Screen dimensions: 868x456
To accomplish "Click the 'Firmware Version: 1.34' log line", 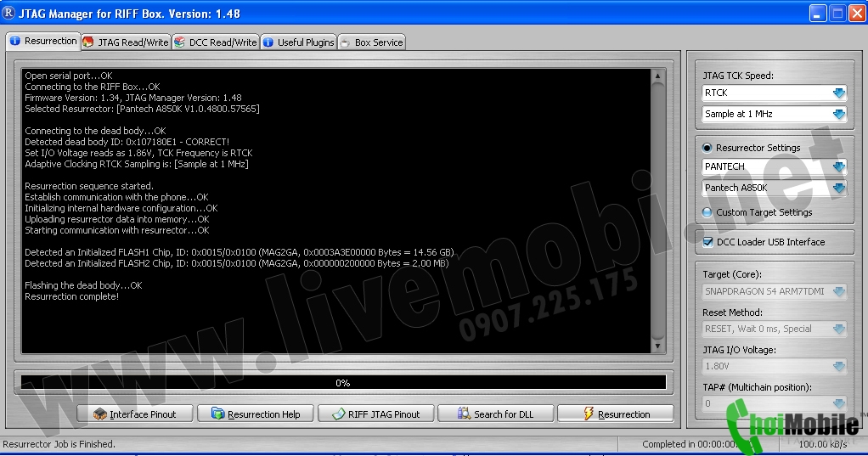I will [132, 98].
